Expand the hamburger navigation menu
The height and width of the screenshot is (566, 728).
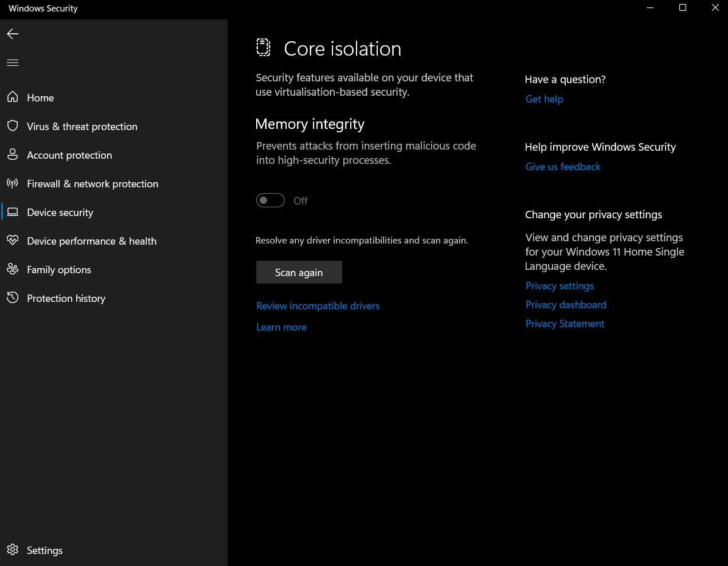(13, 62)
